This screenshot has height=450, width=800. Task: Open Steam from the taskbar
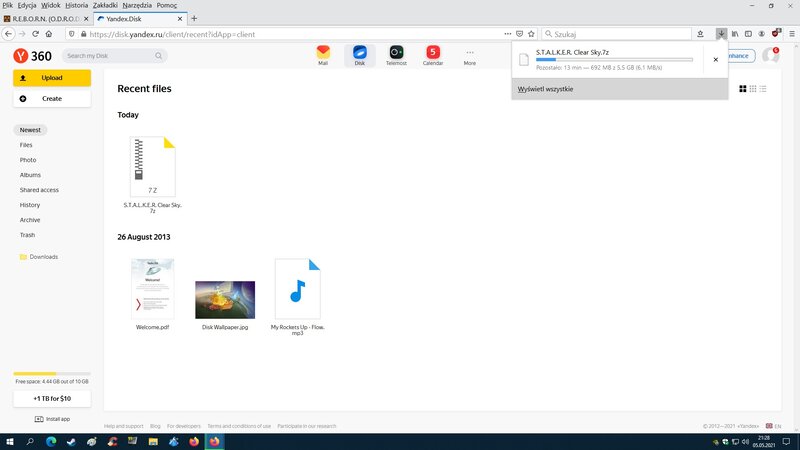coord(71,442)
